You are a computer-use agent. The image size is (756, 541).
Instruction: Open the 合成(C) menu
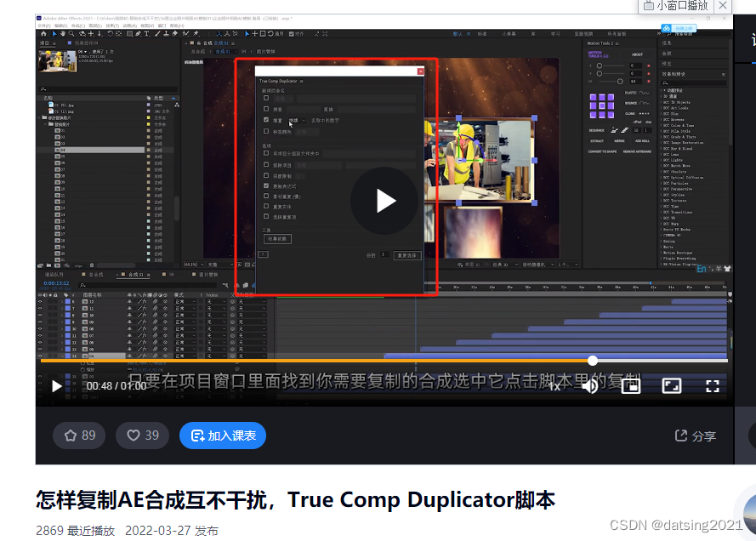coord(79,25)
